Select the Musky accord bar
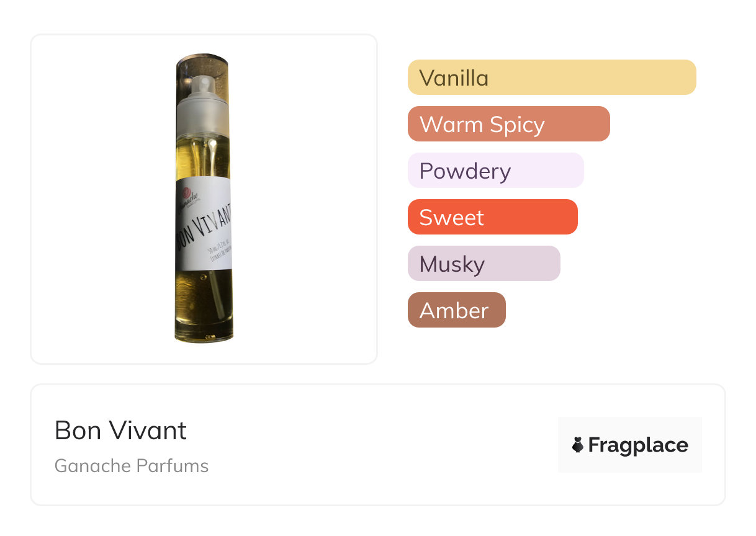 point(484,264)
